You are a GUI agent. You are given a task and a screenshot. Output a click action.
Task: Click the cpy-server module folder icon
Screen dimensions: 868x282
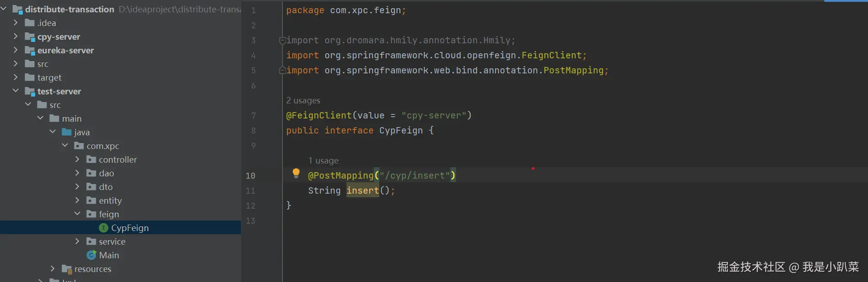(x=30, y=37)
